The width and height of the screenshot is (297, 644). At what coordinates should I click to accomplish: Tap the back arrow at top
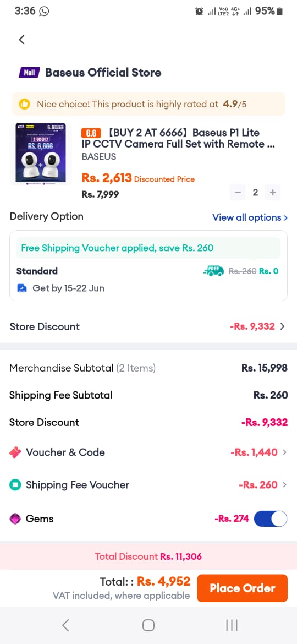click(x=22, y=40)
